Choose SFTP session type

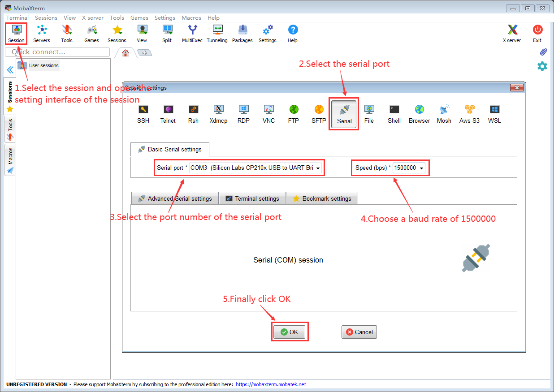tap(319, 114)
